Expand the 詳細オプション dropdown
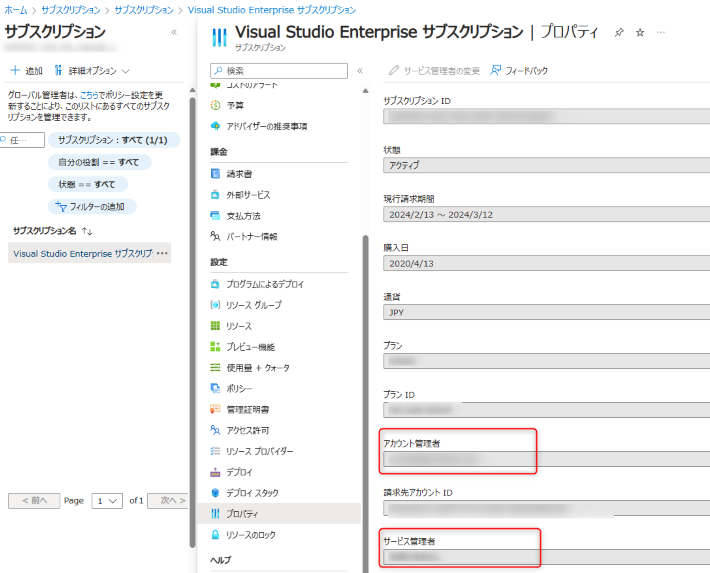Viewport: 710px width, 573px height. tap(92, 71)
